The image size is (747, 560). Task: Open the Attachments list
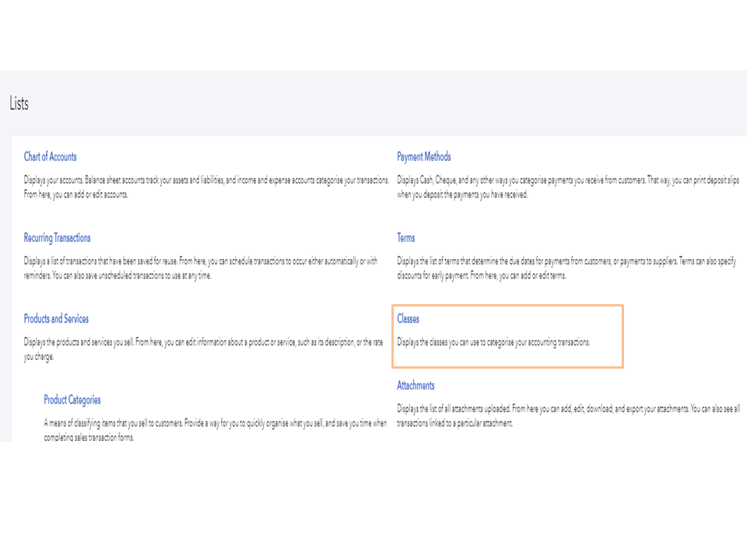tap(416, 386)
